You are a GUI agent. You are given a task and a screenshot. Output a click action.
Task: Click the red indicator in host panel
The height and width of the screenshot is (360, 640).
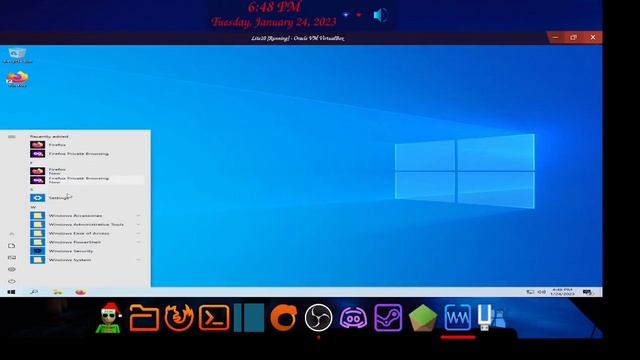pos(359,15)
